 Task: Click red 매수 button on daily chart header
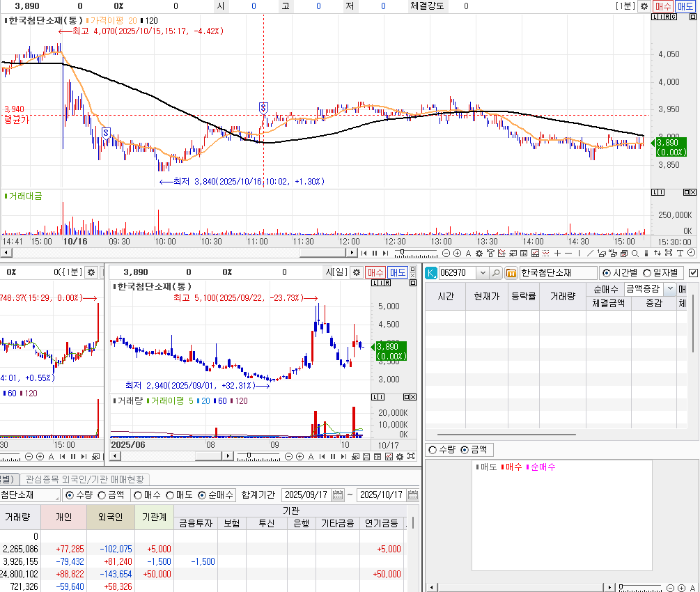(x=375, y=272)
